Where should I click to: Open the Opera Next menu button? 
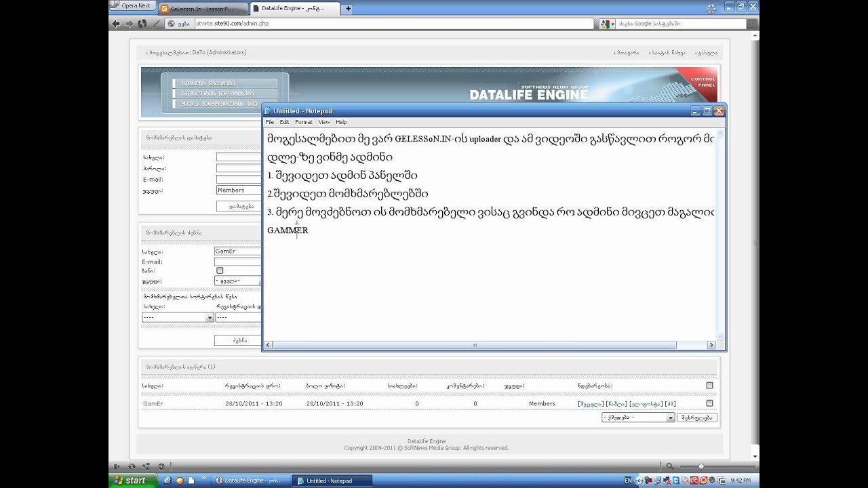click(x=132, y=5)
